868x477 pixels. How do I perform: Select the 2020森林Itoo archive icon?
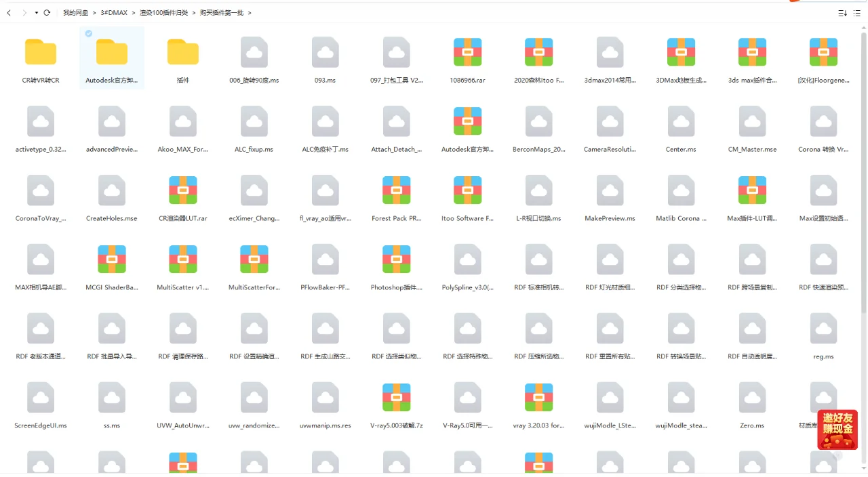click(539, 52)
